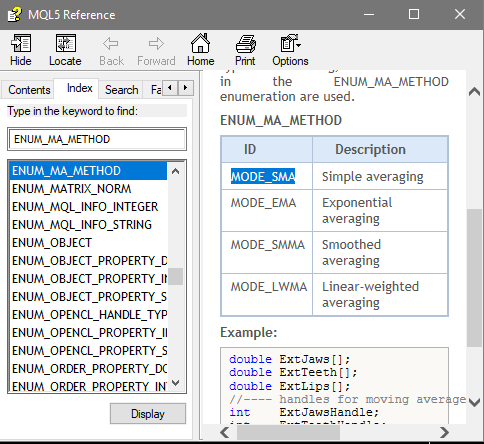This screenshot has width=484, height=444.
Task: Go Forward using toolbar arrow
Action: pos(156,50)
